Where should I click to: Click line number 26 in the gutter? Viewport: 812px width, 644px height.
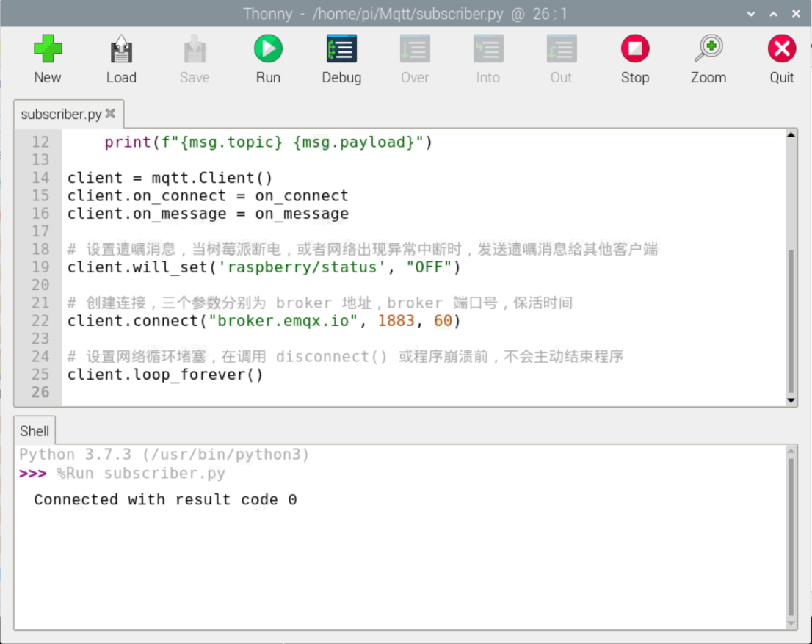click(40, 392)
